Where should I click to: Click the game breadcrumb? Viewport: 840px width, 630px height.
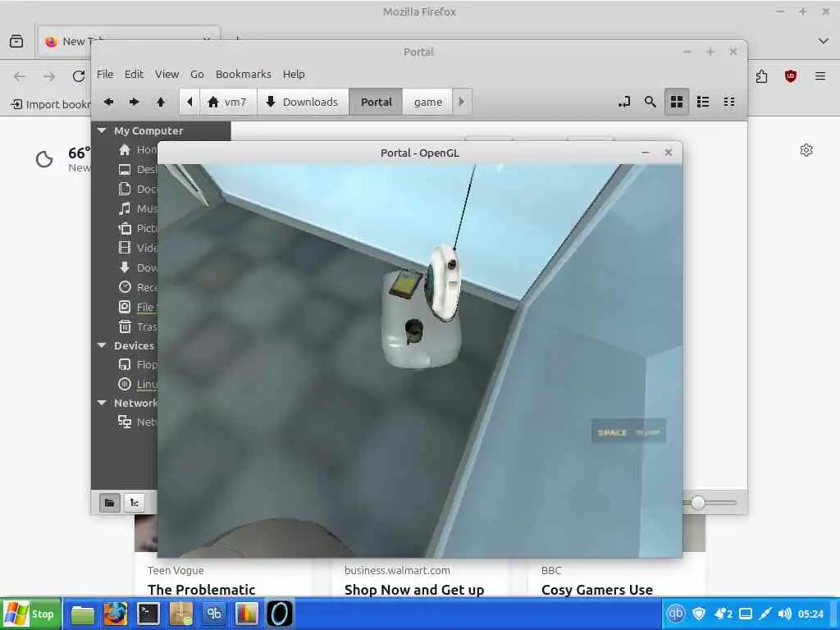coord(427,102)
